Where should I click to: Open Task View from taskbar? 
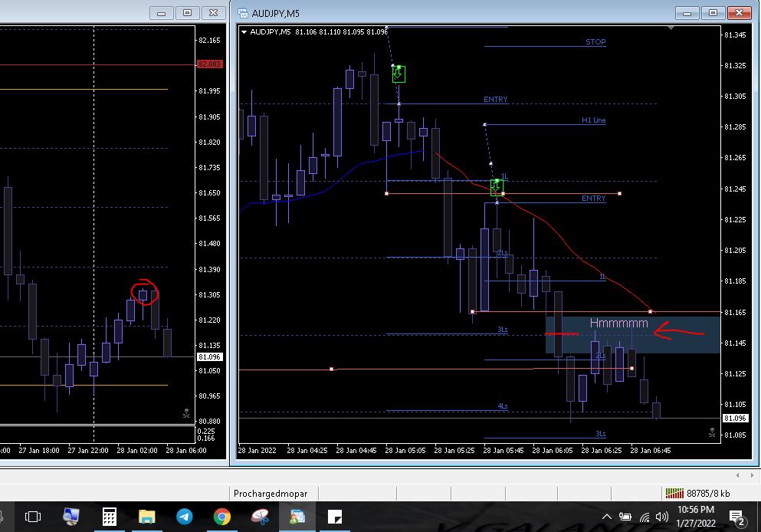click(32, 517)
